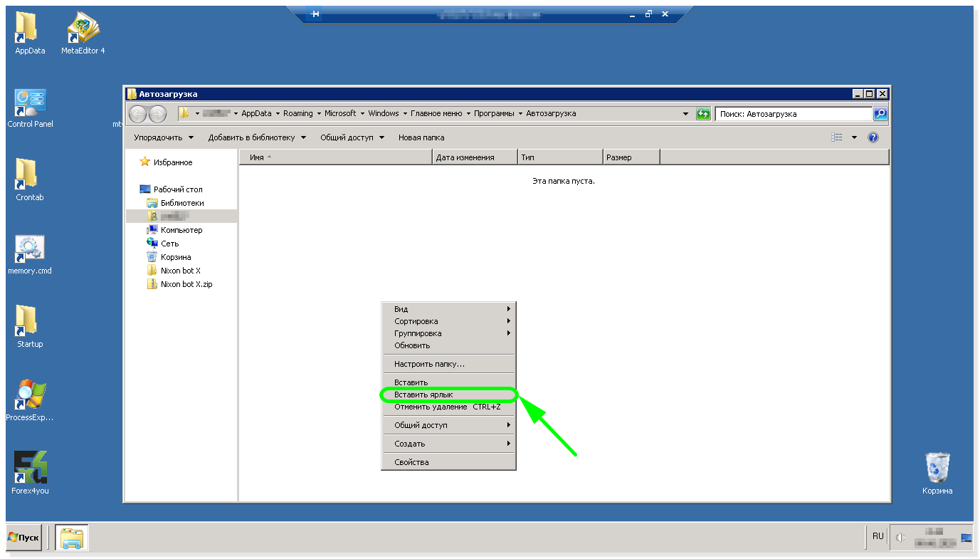The height and width of the screenshot is (559, 980).
Task: Open Nixon bot X.zip in the navigation pane
Action: [x=179, y=284]
